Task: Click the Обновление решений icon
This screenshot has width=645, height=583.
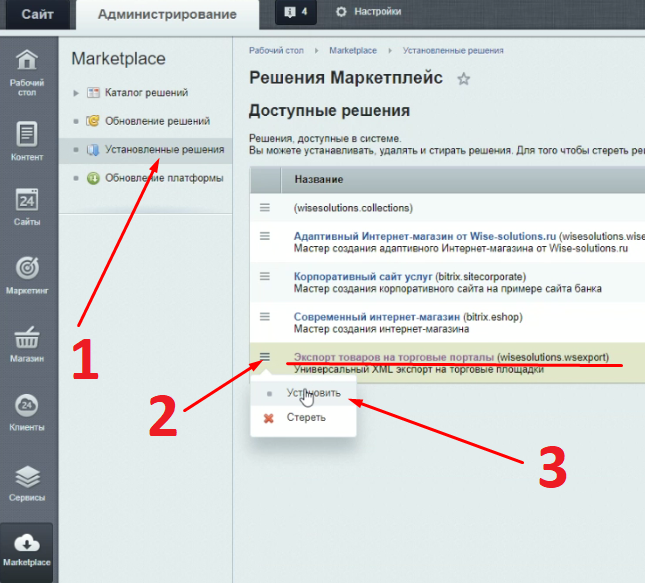Action: tap(93, 121)
